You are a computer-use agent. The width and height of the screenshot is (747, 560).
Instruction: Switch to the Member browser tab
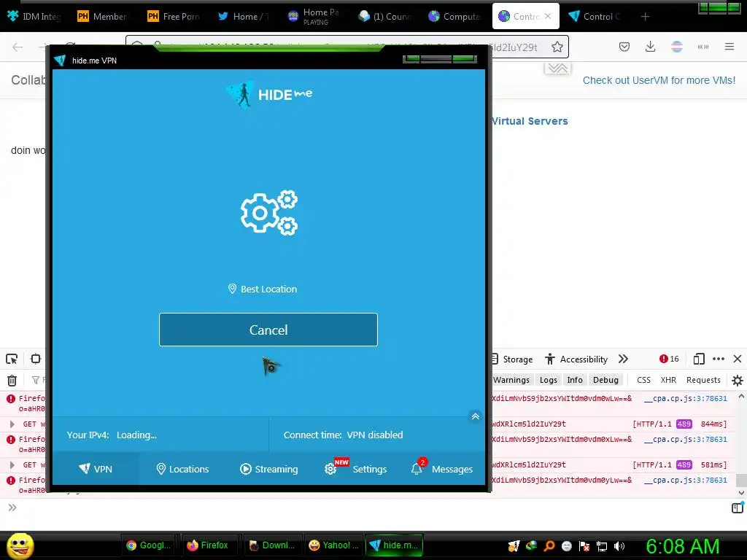click(x=102, y=16)
